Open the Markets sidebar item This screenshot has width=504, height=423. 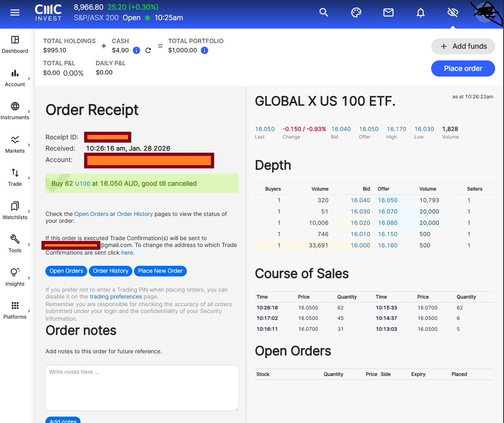[15, 145]
